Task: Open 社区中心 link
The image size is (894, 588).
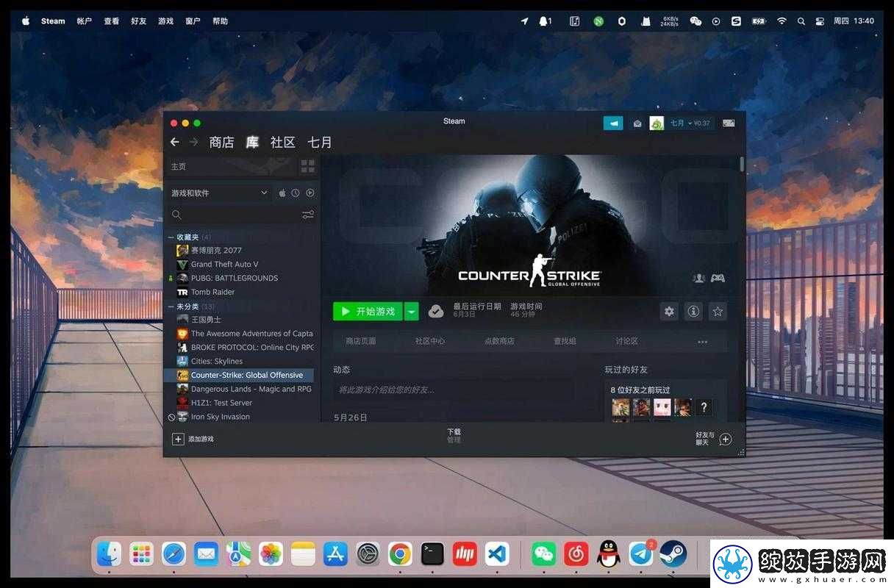Action: coord(430,341)
